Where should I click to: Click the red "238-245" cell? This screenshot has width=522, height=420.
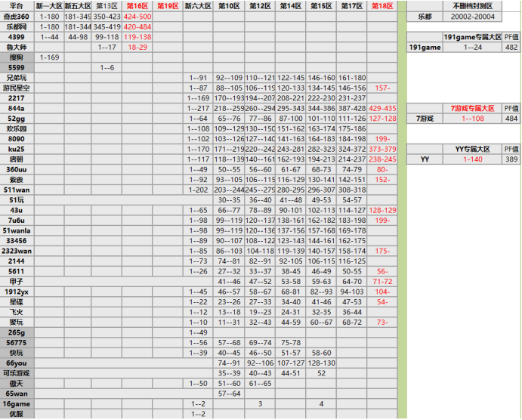382,159
